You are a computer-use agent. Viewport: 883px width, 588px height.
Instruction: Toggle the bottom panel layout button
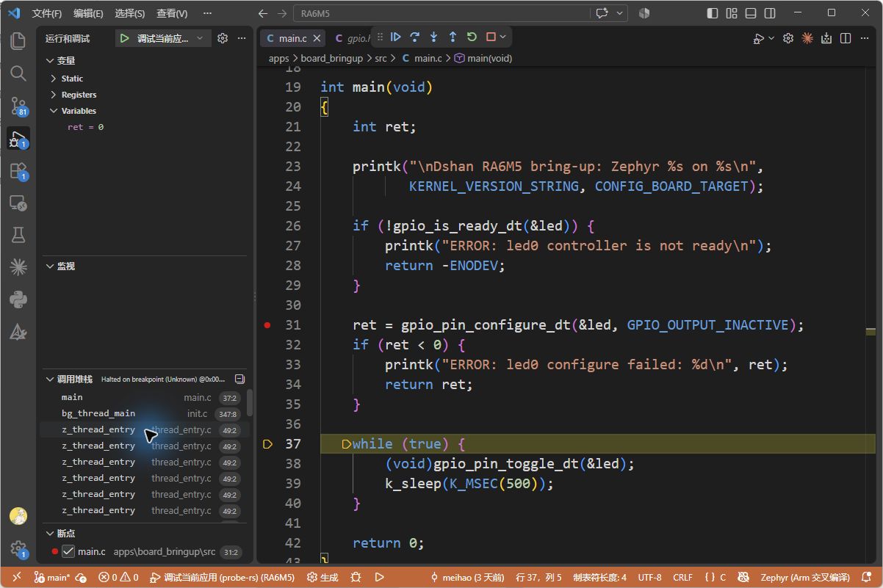coord(750,13)
